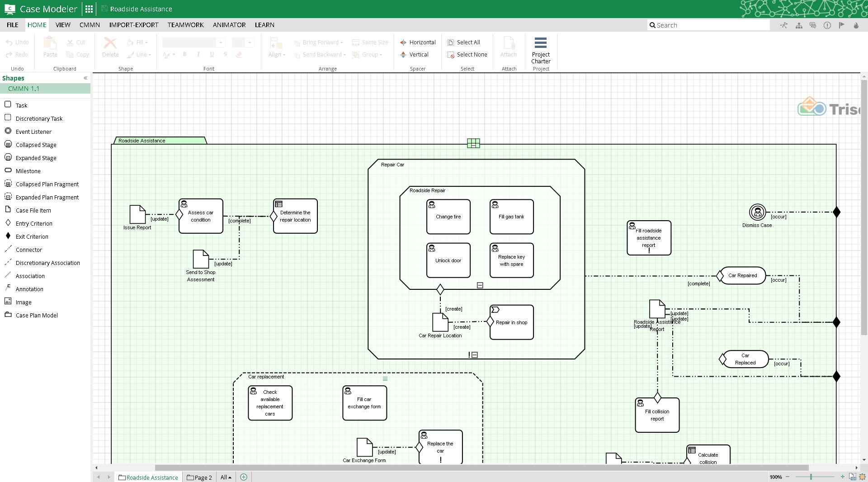Open the Line dropdown
This screenshot has height=482, width=868.
(138, 54)
